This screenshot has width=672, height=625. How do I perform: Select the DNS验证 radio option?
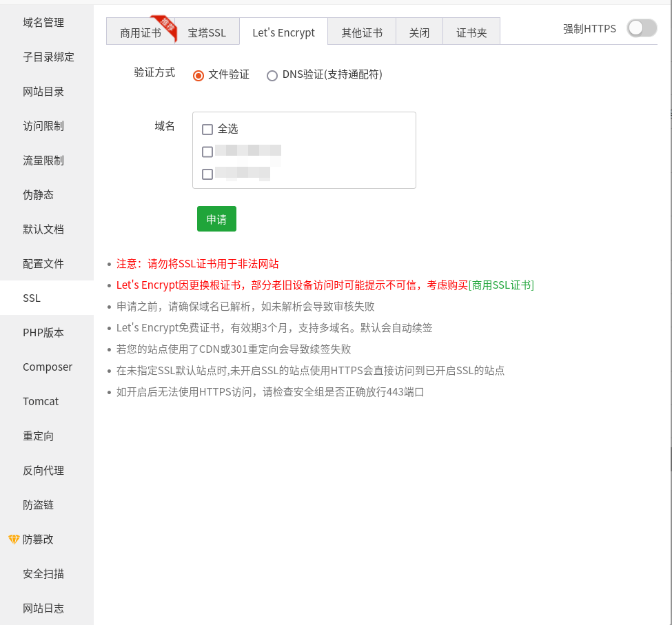click(272, 75)
